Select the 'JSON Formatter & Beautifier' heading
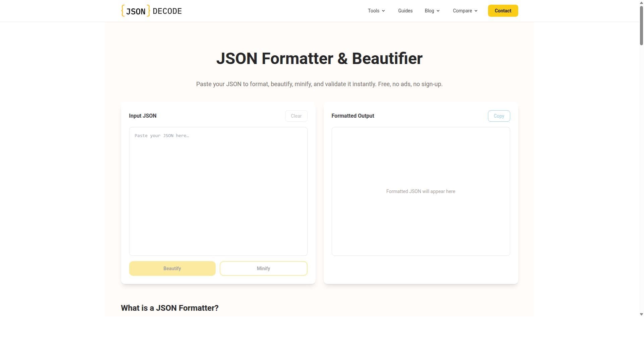This screenshot has width=644, height=362. [x=319, y=59]
